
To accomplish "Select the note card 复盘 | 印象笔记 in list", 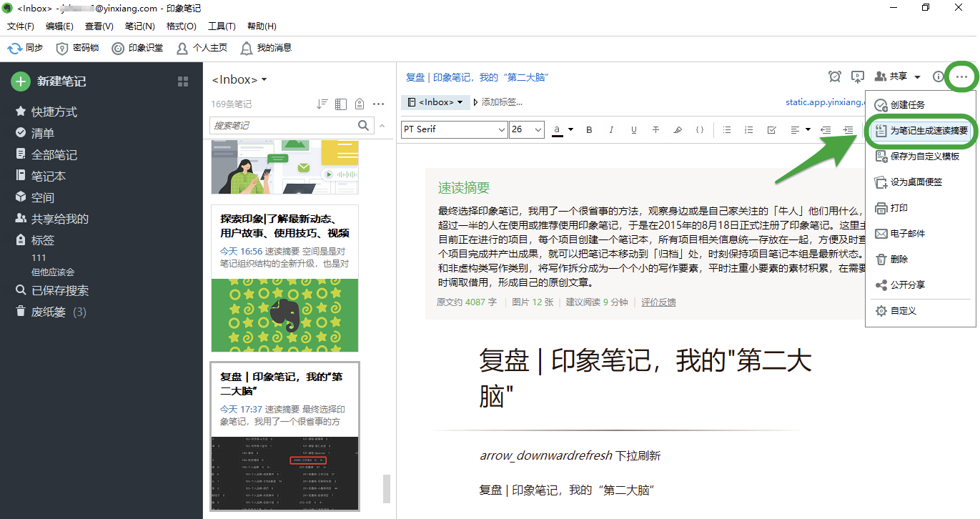I will (x=284, y=436).
